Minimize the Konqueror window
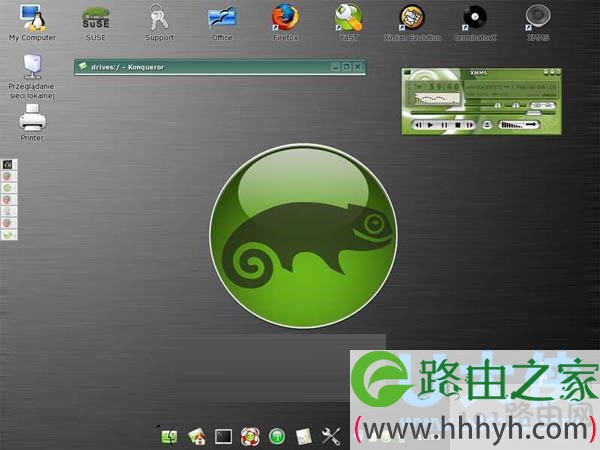The width and height of the screenshot is (600, 450). (x=335, y=67)
